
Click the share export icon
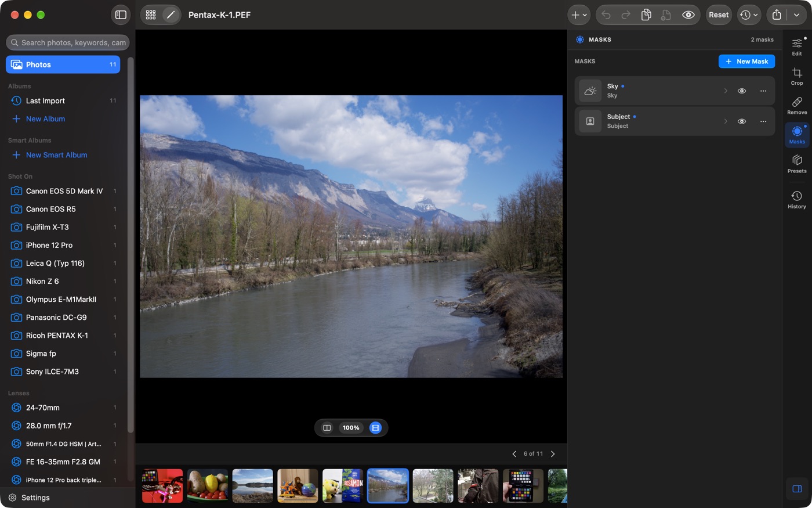tap(777, 15)
